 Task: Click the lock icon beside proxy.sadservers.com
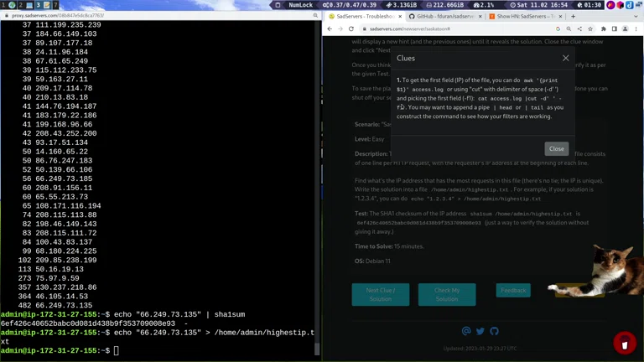click(7, 16)
